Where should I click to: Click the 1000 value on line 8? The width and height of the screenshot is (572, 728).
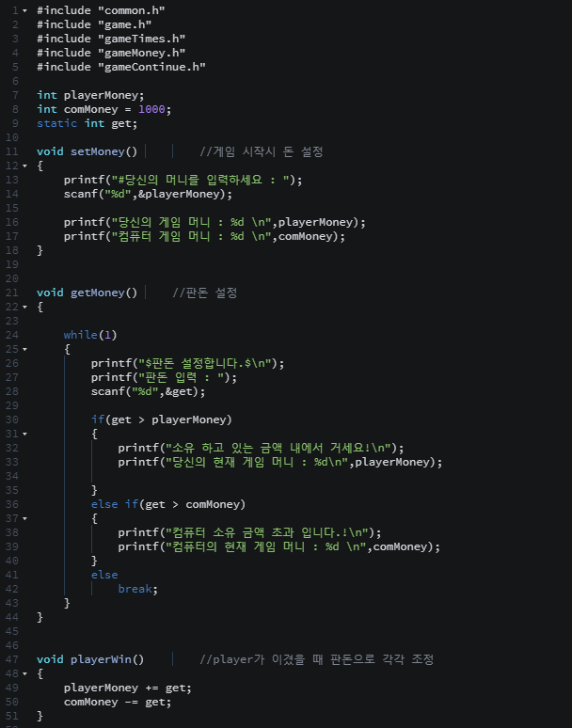click(151, 109)
